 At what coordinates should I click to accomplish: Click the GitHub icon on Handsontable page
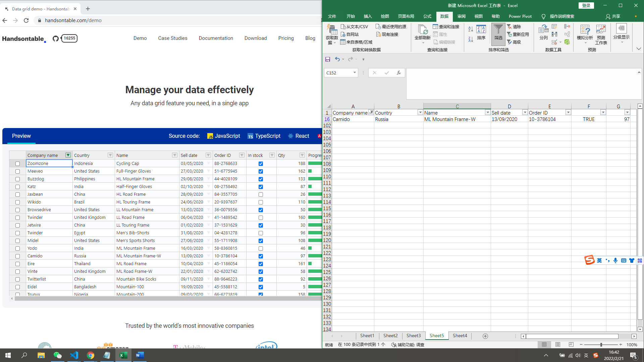[56, 38]
